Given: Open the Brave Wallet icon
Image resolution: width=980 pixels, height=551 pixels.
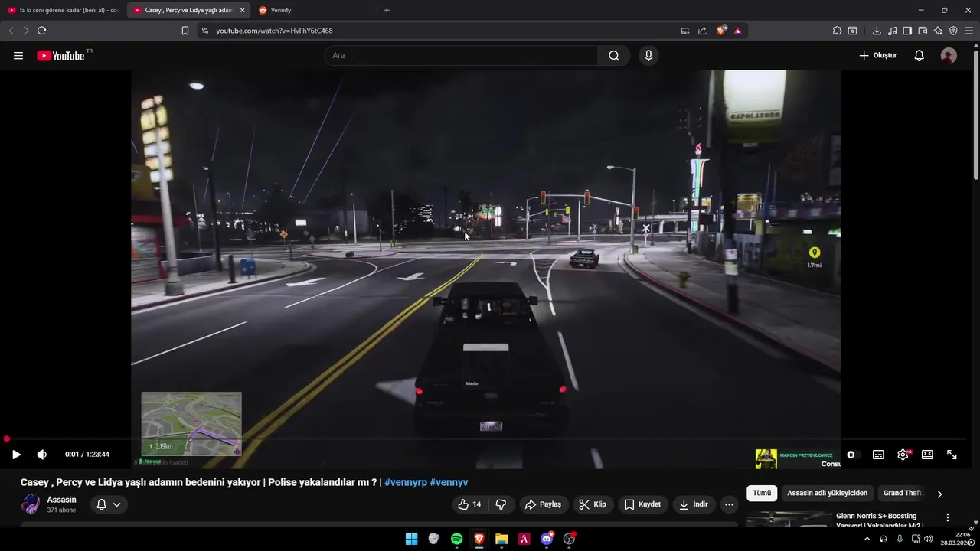Looking at the screenshot, I should click(x=923, y=31).
